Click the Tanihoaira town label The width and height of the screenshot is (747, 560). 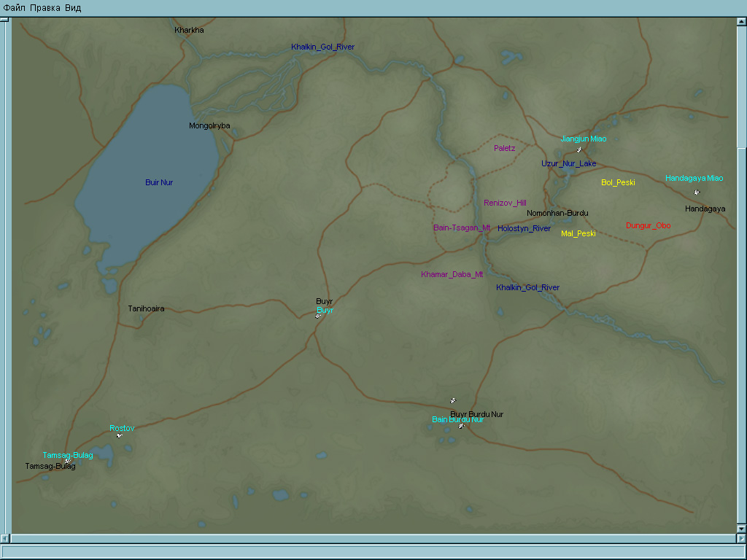tap(146, 308)
